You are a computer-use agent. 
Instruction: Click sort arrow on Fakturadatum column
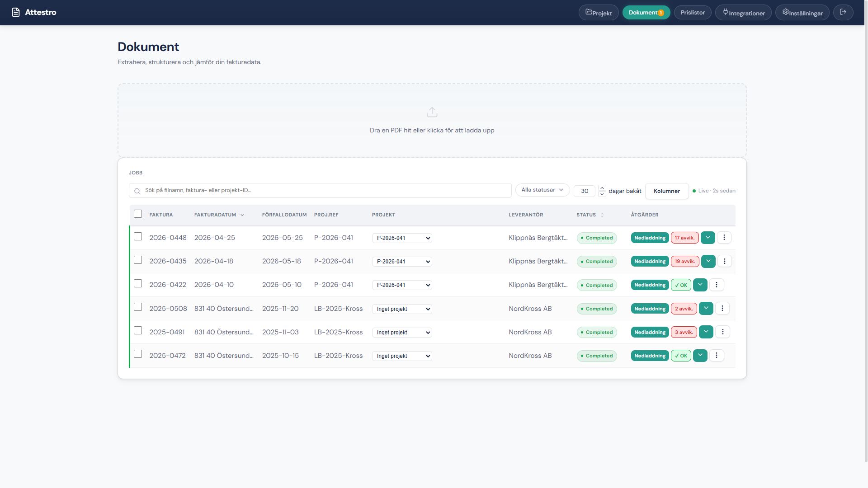point(242,215)
